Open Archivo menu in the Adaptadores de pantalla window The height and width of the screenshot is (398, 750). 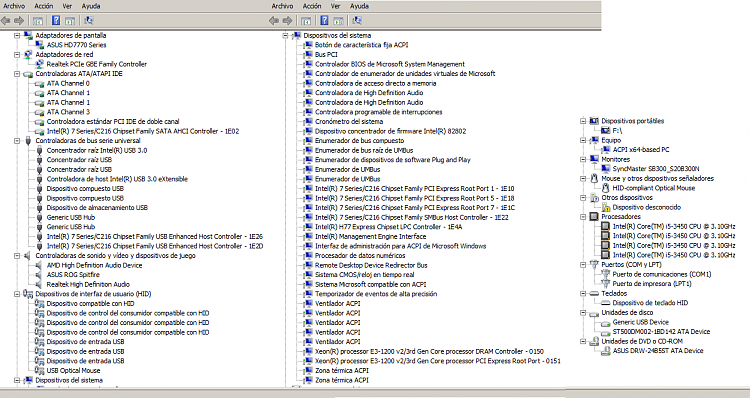[x=14, y=6]
